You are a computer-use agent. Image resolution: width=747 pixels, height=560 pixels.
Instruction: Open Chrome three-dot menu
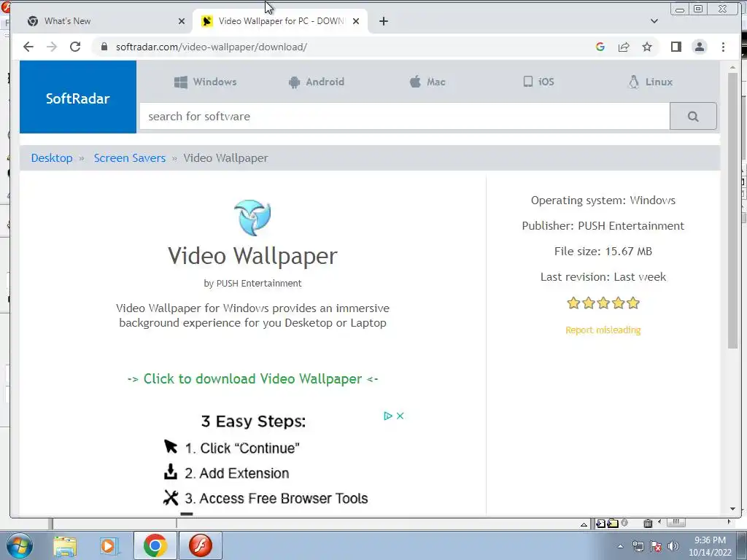click(x=723, y=47)
